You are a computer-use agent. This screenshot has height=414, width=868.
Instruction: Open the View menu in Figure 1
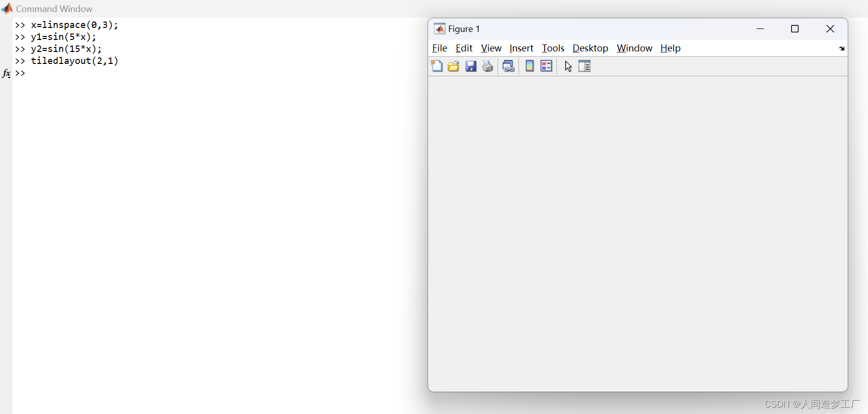[x=491, y=48]
